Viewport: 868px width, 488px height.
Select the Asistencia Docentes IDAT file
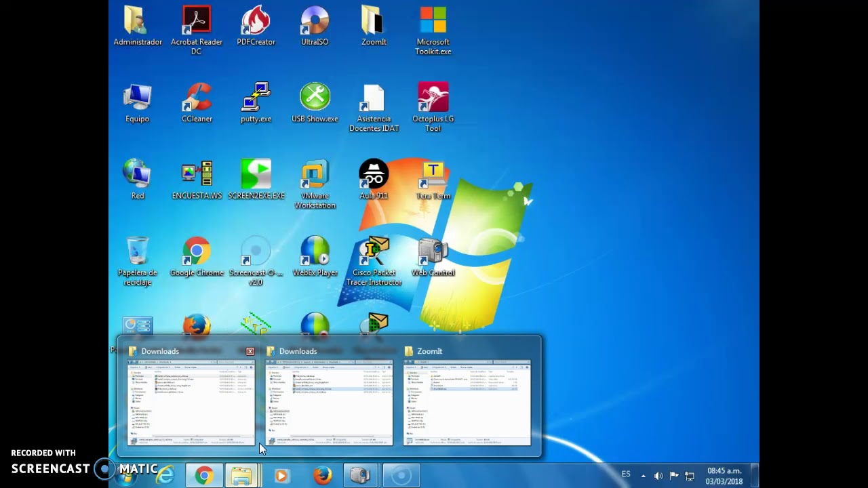click(x=374, y=108)
